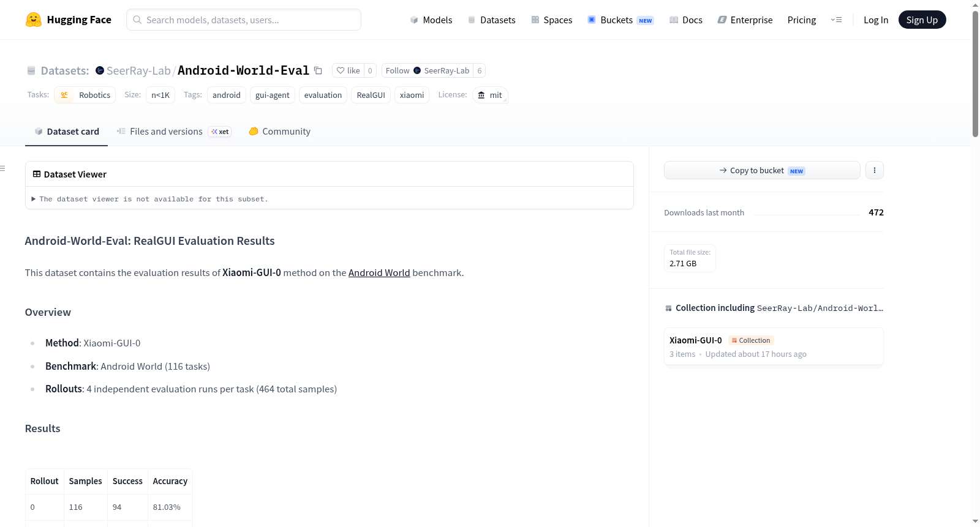Screen dimensions: 980x527
Task: Select the n<1K size tag
Action: (x=160, y=95)
